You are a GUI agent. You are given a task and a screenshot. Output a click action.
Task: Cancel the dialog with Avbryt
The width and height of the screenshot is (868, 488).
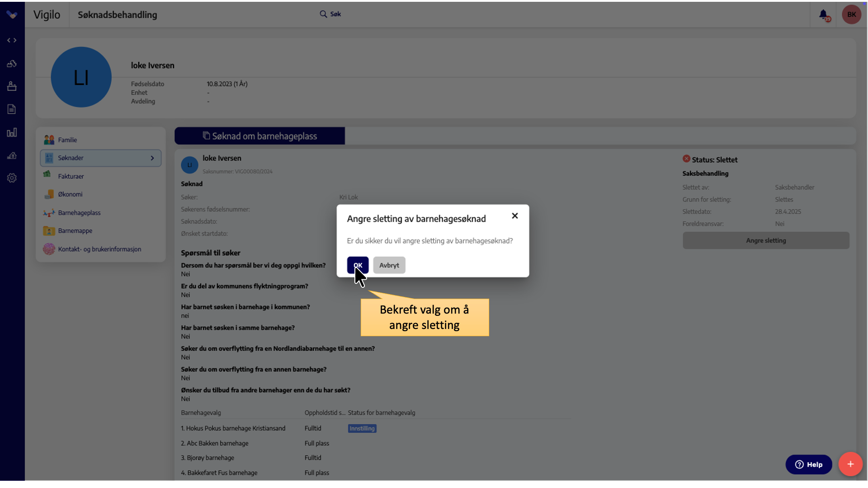[389, 265]
